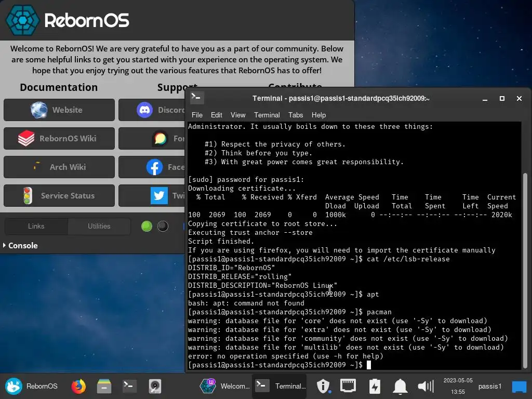
Task: Click the Facebook logo icon
Action: coord(154,167)
